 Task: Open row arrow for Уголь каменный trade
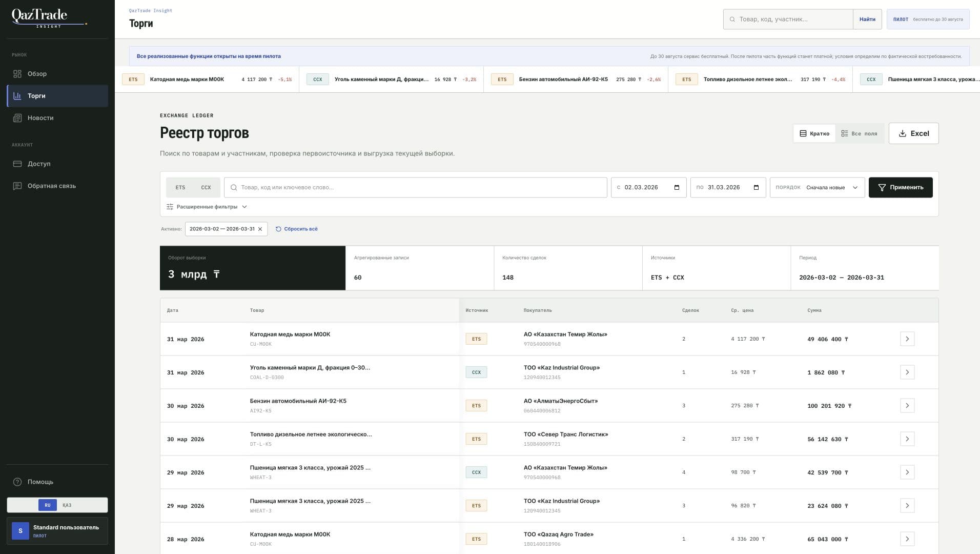(907, 372)
